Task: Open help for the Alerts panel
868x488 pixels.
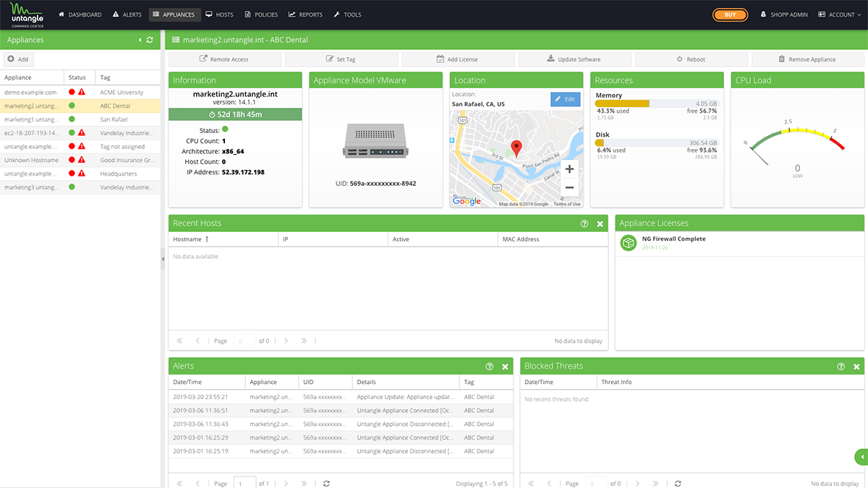Action: click(x=490, y=367)
